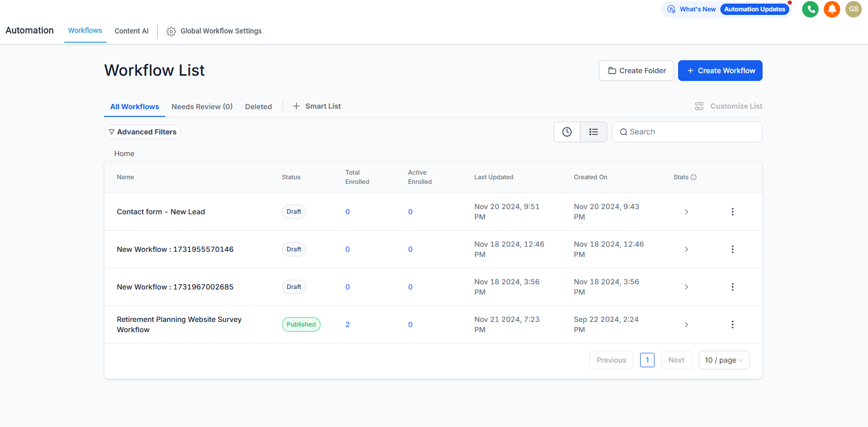
Task: Click the Global Workflow Settings gear icon
Action: (171, 31)
